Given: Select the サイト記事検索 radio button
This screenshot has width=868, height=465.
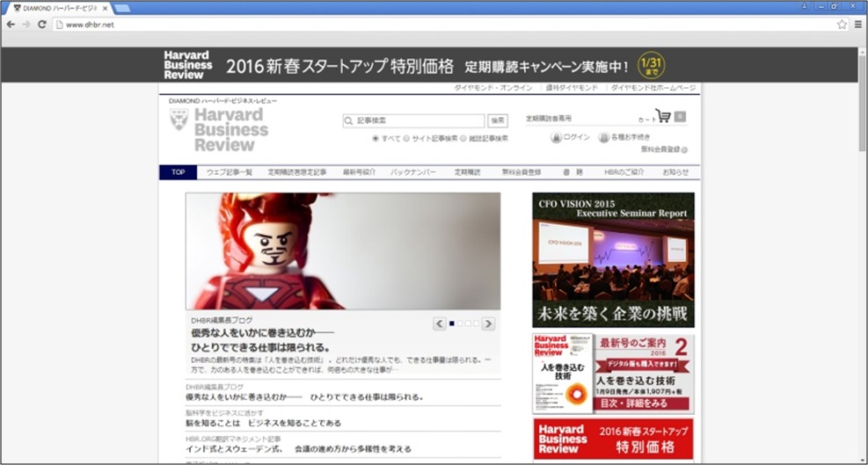Looking at the screenshot, I should pos(406,138).
